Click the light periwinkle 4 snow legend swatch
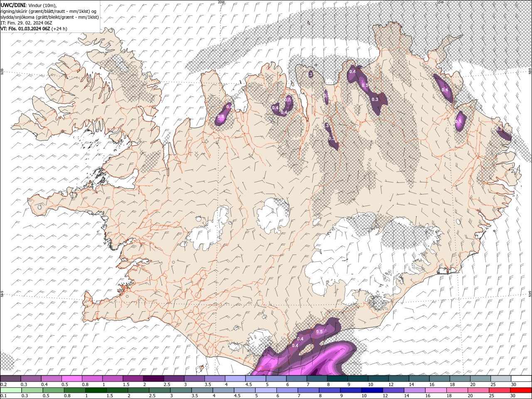The width and height of the screenshot is (532, 399). pyautogui.click(x=235, y=379)
